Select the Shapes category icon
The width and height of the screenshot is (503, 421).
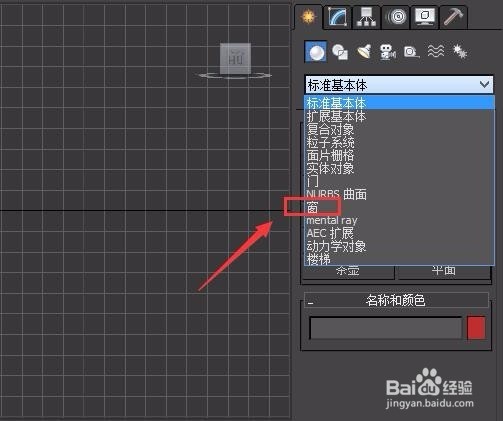pos(340,52)
